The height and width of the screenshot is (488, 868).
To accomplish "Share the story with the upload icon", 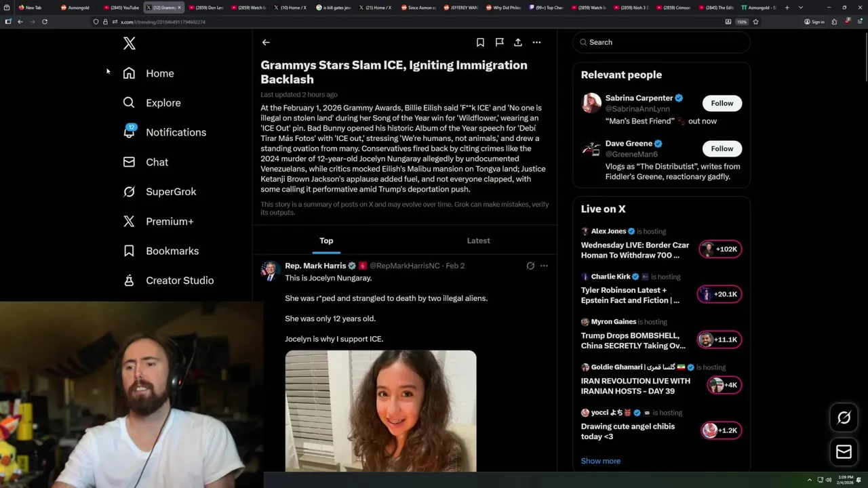I will tap(518, 42).
